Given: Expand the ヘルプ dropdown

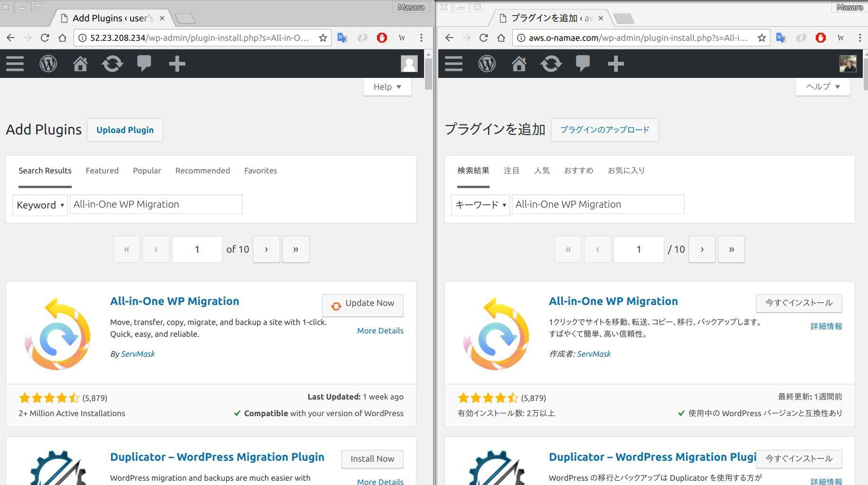Looking at the screenshot, I should coord(823,87).
